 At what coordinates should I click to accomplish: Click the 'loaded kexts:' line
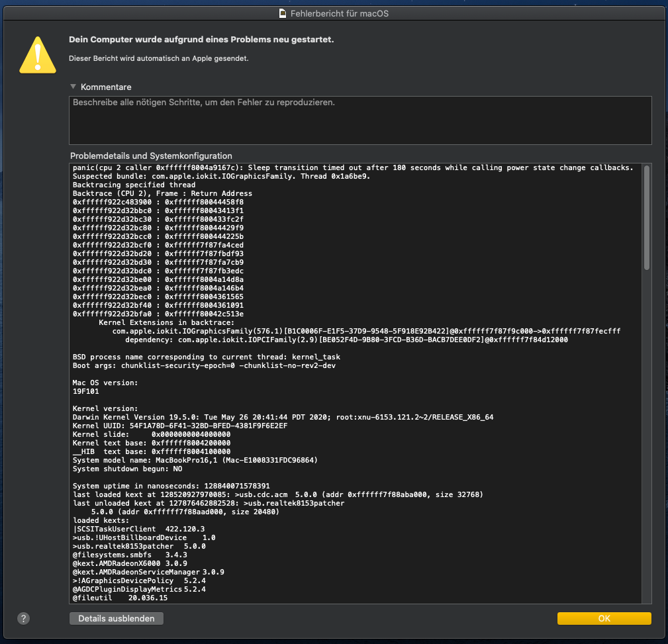[101, 520]
